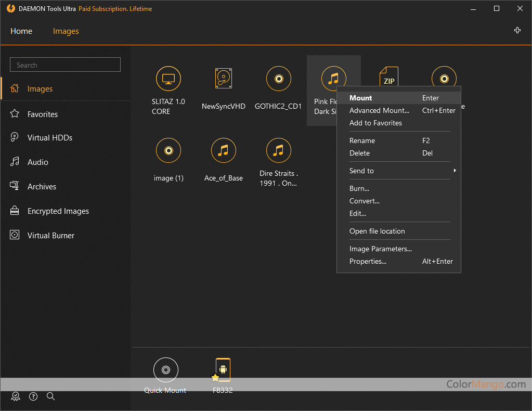Select the Dire Straits audio image icon
Screen dimensions: 532x411
pyautogui.click(x=279, y=150)
